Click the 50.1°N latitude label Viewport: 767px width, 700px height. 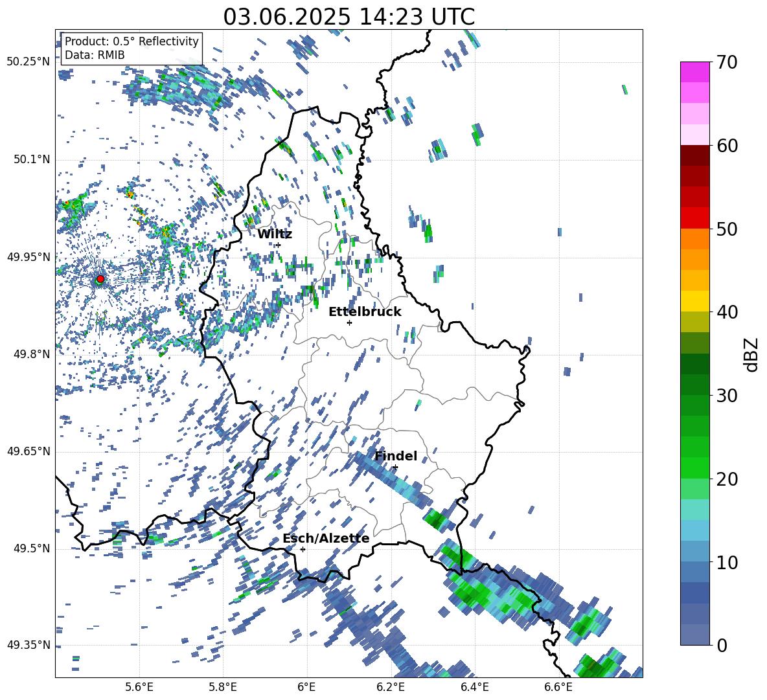point(32,159)
